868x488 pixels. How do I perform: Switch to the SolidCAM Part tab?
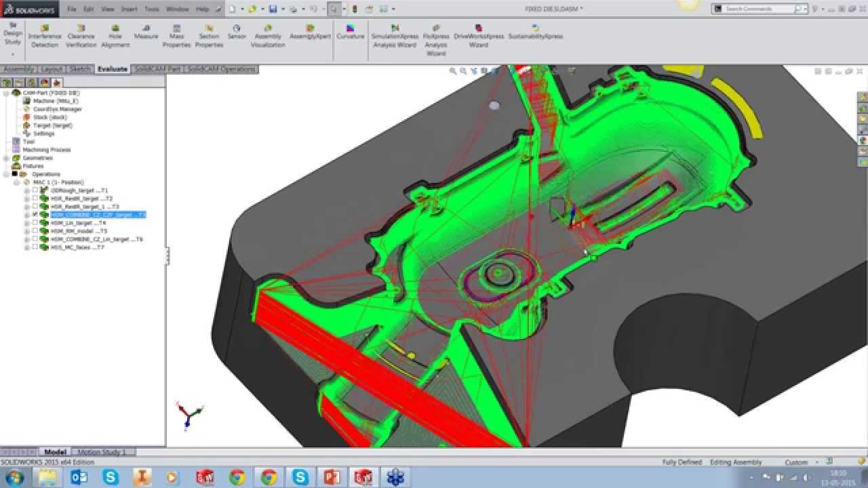pos(157,69)
